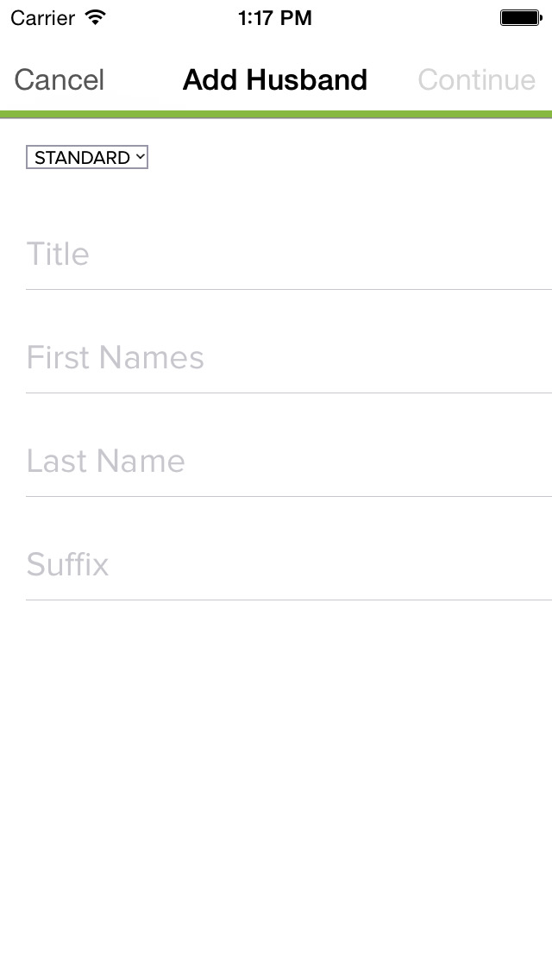The image size is (552, 980).
Task: Tap the First Names placeholder text
Action: (115, 357)
